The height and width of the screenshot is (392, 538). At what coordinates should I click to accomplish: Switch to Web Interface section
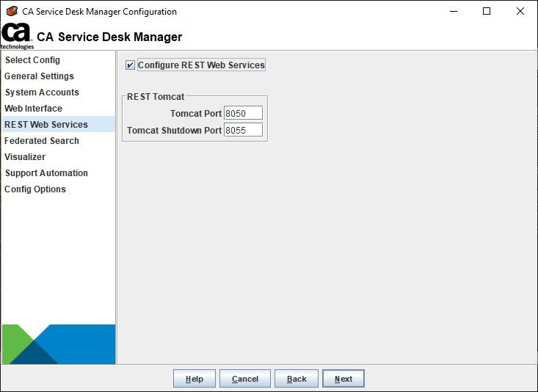[x=33, y=109]
